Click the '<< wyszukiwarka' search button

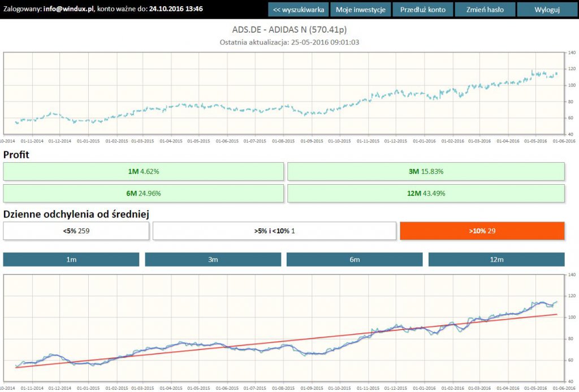pyautogui.click(x=298, y=10)
